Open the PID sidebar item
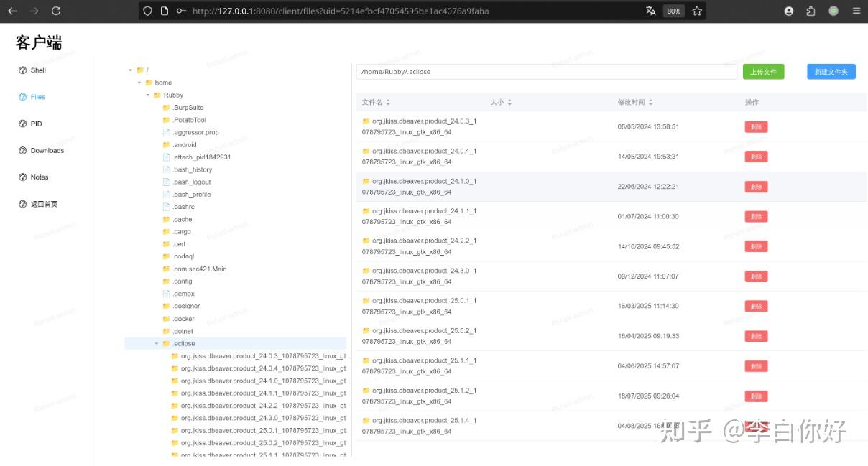868x466 pixels. 31,124
